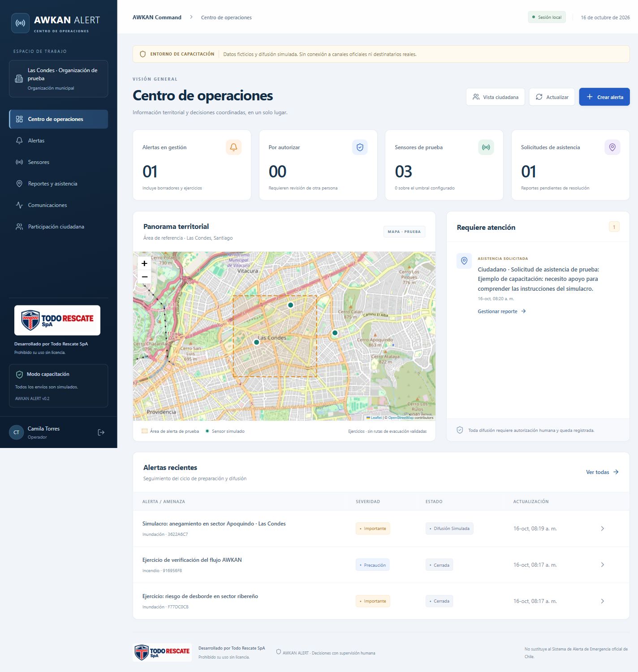Click the AWKAN Alert broadcast logo icon
The image size is (638, 672).
tap(20, 23)
